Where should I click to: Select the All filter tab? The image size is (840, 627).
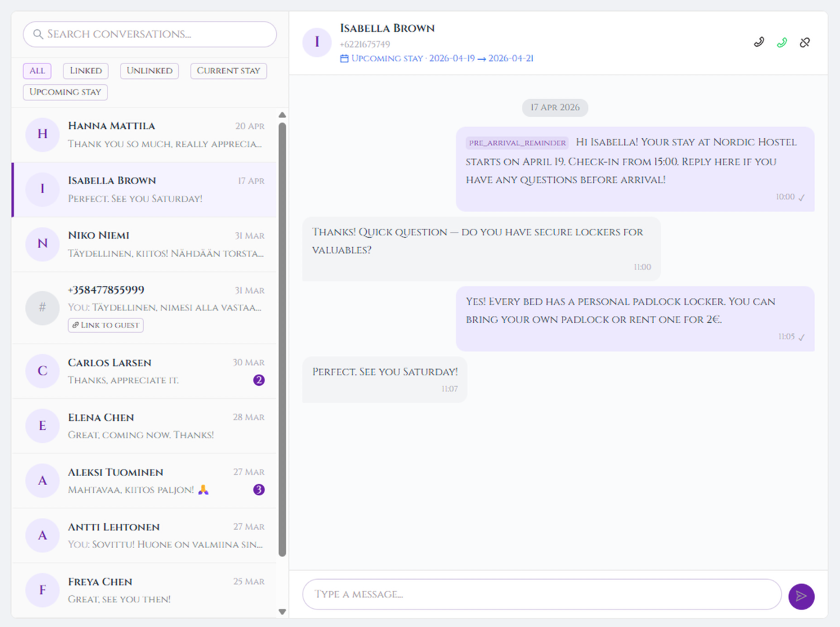click(37, 71)
